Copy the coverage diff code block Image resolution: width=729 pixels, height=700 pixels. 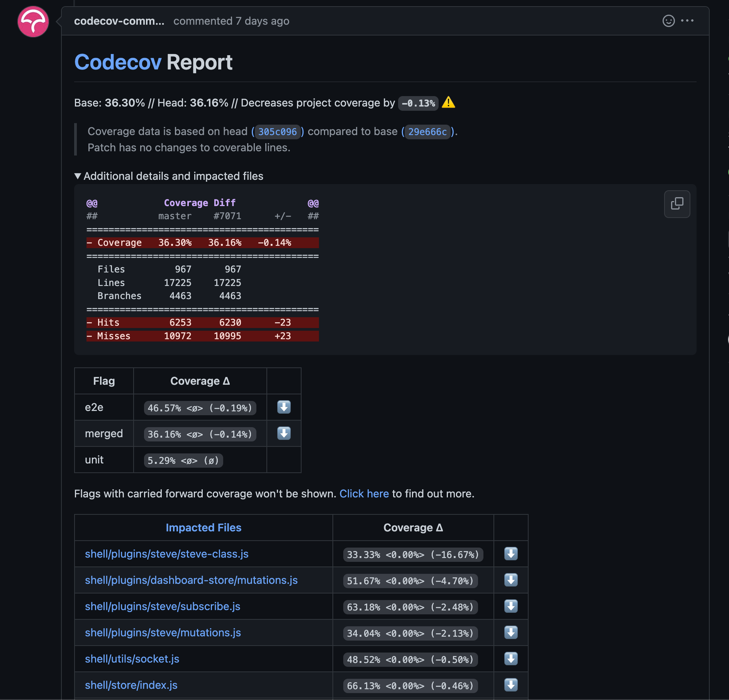click(676, 204)
